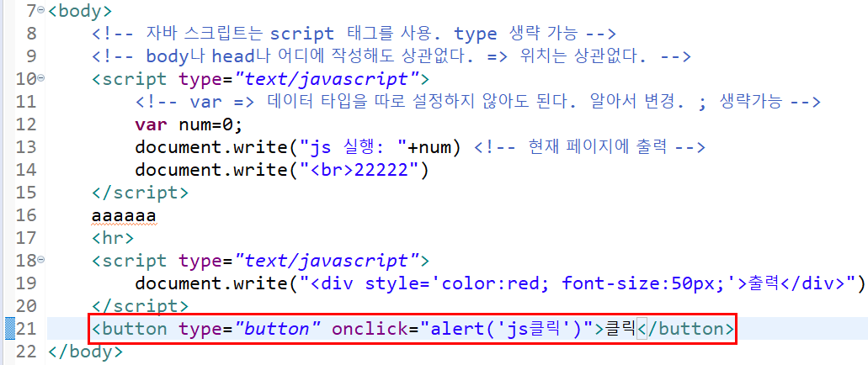
Task: Click the "alert('js클릭')" attribute value
Action: 508,329
